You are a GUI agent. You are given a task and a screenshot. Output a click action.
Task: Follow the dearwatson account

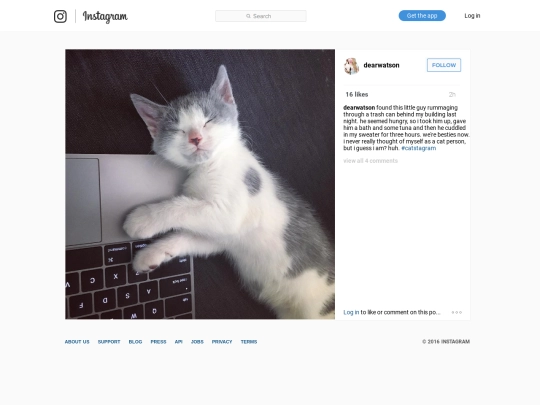pos(444,65)
